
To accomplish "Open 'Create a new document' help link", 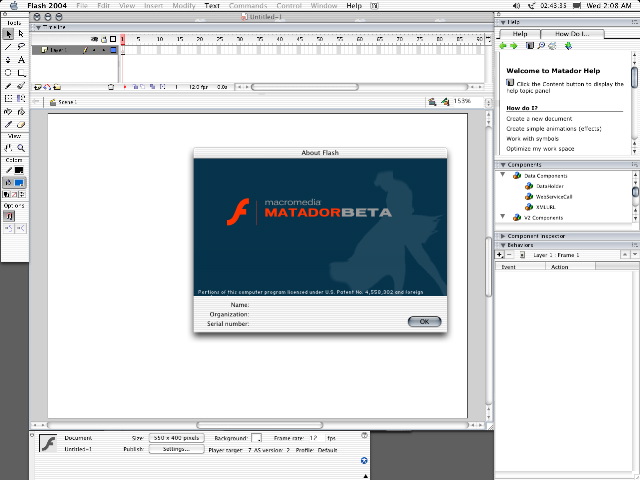I will 539,119.
